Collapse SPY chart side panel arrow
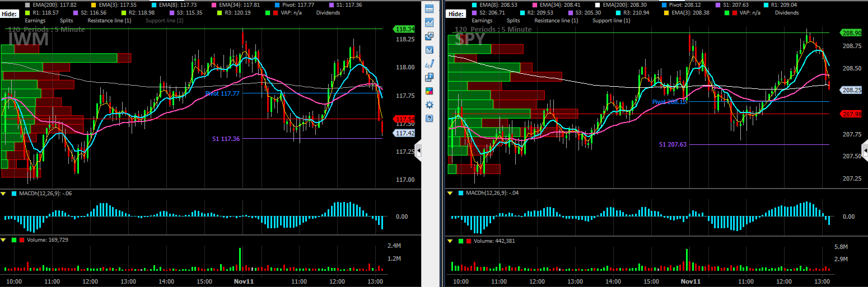The width and height of the screenshot is (868, 287). point(865,152)
